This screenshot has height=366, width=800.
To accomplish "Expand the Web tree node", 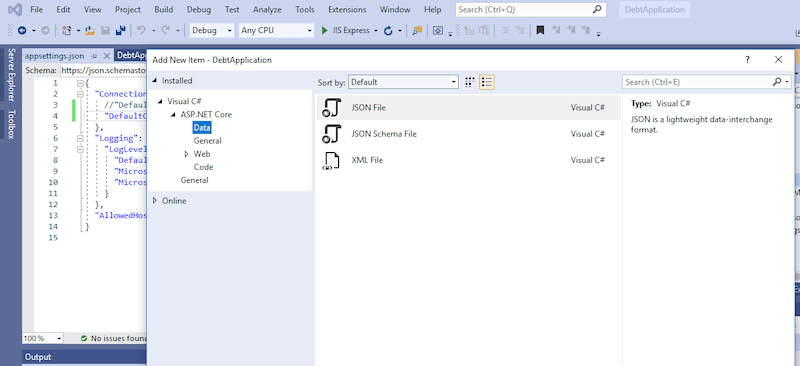I will point(186,154).
